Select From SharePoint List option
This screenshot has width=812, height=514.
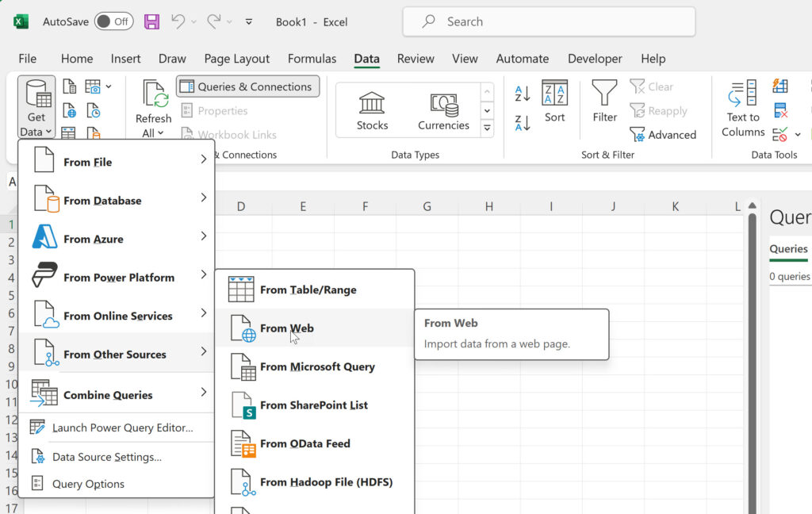(x=313, y=405)
